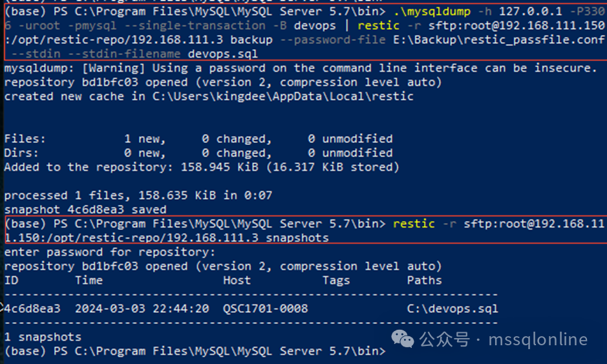Click the host name QSC1701-0008
Screen dimensions: 607x364
point(265,309)
